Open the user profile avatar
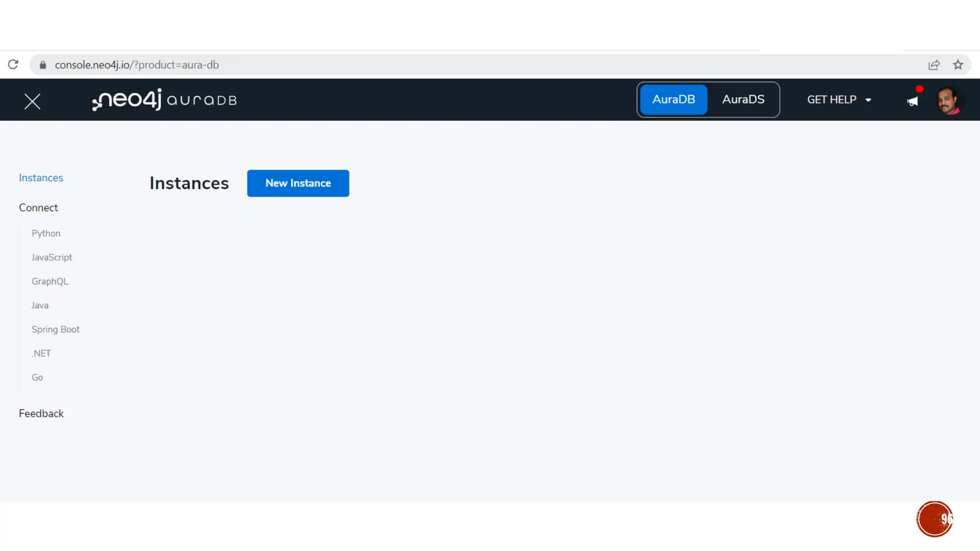The image size is (980, 551). pyautogui.click(x=949, y=100)
